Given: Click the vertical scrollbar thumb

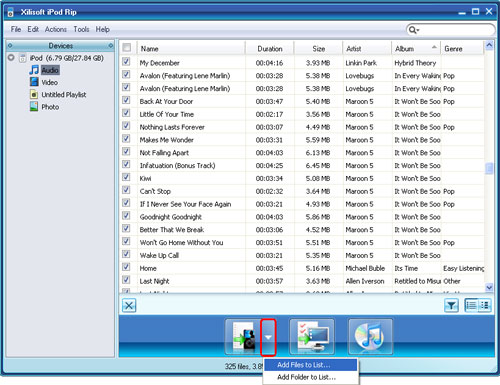Looking at the screenshot, I should 489,169.
